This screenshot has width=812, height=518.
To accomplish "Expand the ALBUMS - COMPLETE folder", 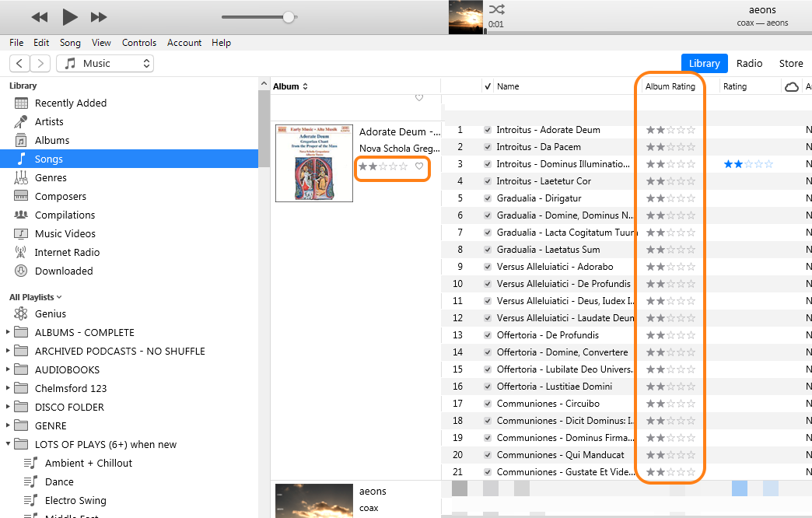I will pos(8,332).
